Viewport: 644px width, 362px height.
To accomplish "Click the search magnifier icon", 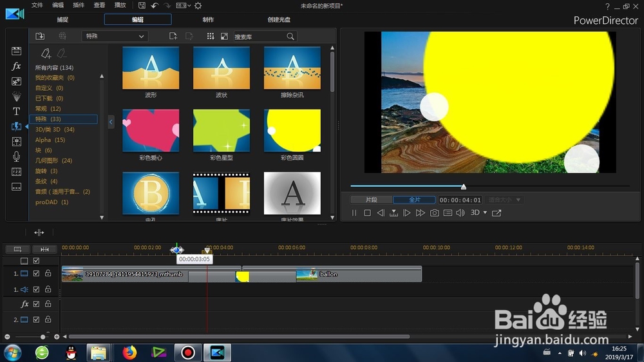I will click(290, 37).
